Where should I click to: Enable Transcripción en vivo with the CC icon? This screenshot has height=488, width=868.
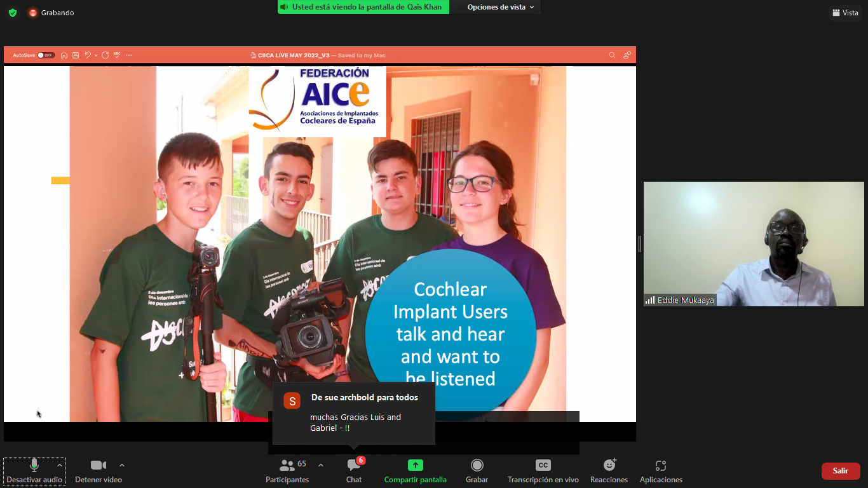543,469
